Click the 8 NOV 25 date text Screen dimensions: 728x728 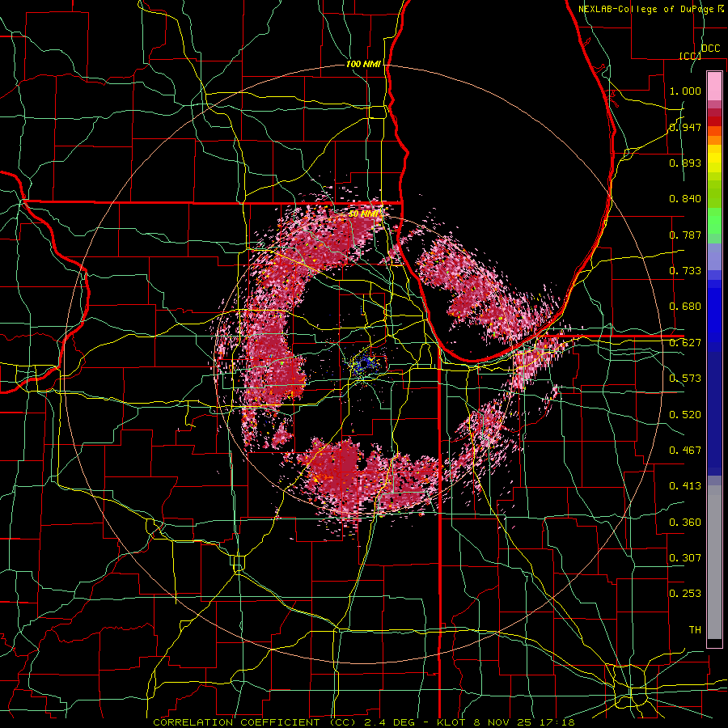tap(504, 722)
